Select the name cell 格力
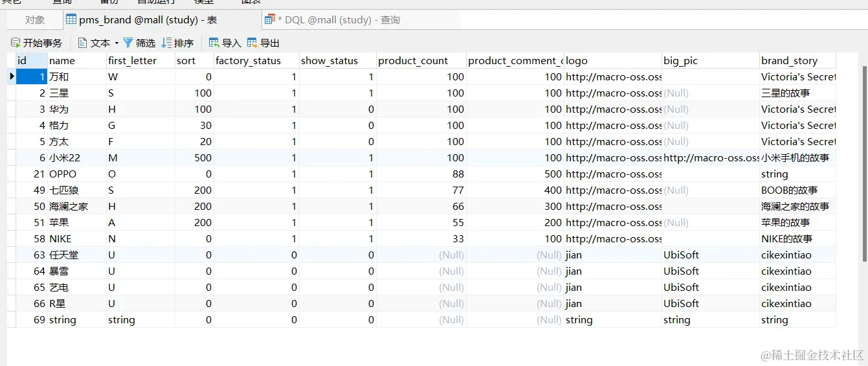The height and width of the screenshot is (366, 868). tap(77, 125)
